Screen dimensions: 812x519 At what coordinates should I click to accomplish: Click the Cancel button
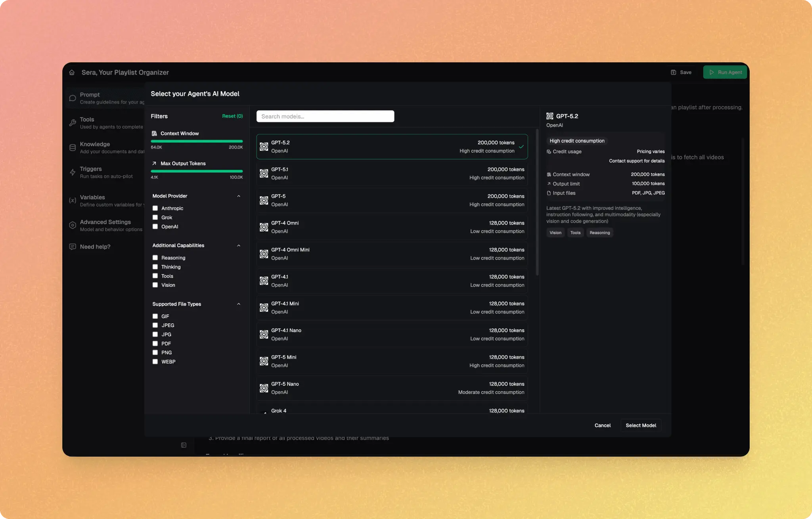[603, 425]
